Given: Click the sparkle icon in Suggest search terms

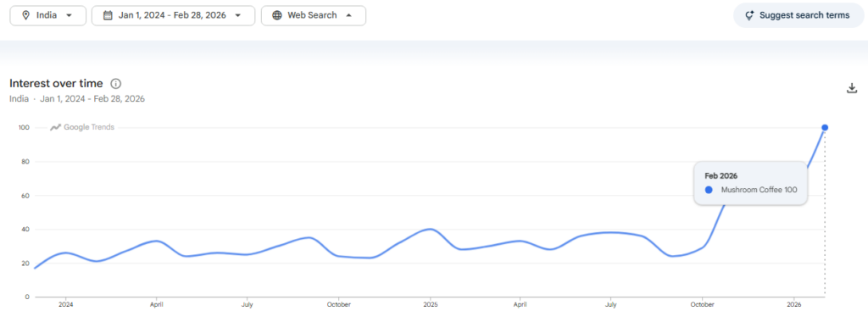Looking at the screenshot, I should (749, 15).
